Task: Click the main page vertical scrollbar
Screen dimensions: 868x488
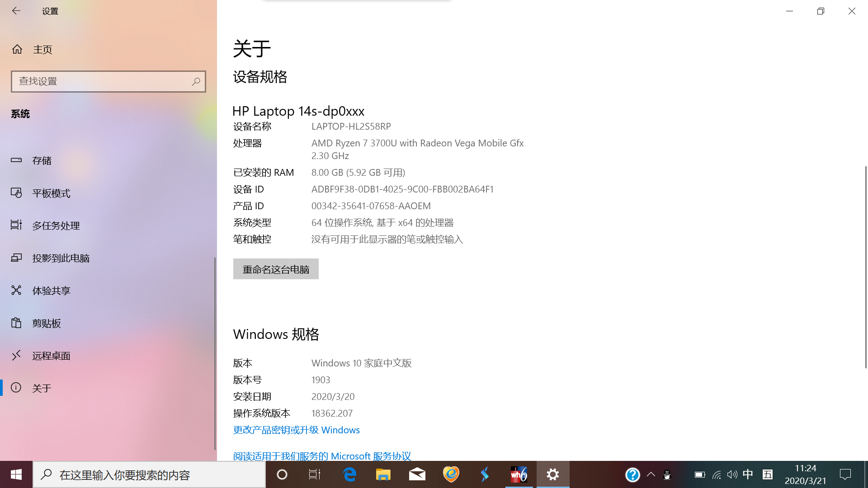Action: click(x=866, y=267)
